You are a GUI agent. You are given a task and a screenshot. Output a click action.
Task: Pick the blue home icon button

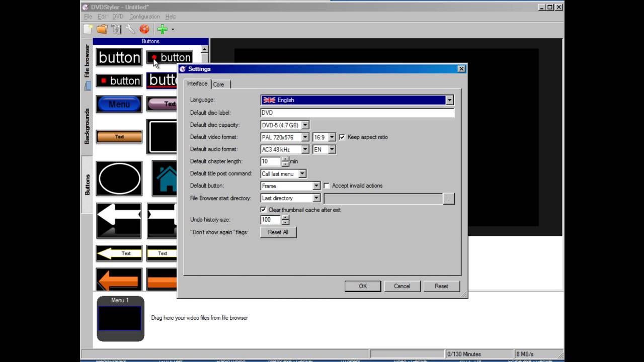pyautogui.click(x=165, y=178)
